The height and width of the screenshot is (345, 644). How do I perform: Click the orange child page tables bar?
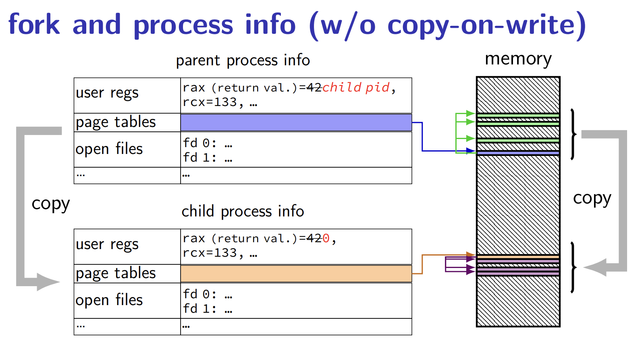tap(296, 274)
